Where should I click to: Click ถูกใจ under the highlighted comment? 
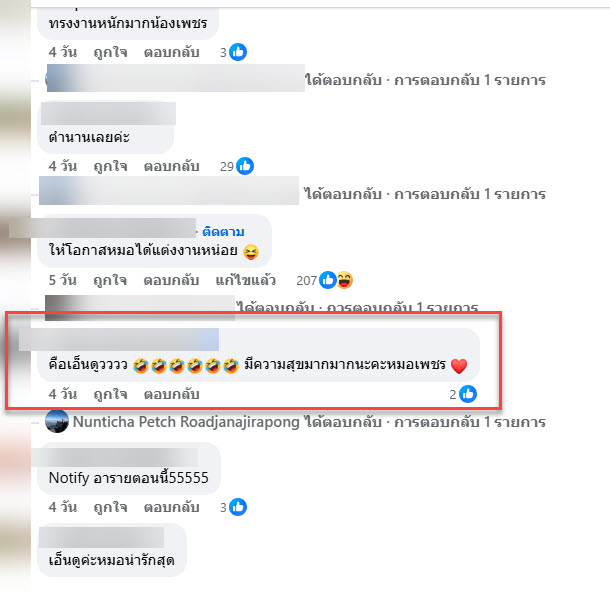click(110, 394)
